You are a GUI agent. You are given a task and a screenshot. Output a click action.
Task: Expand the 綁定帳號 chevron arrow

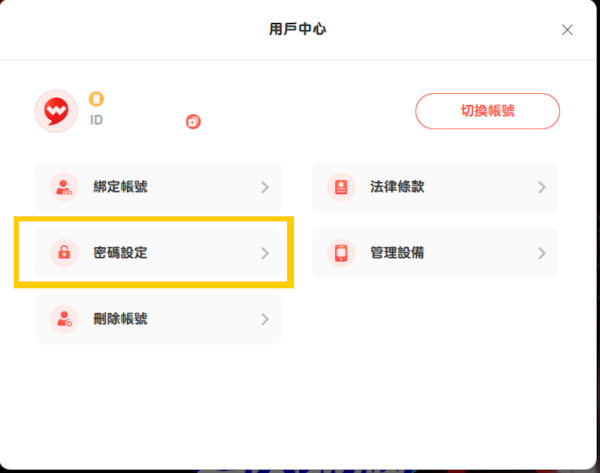tap(265, 187)
